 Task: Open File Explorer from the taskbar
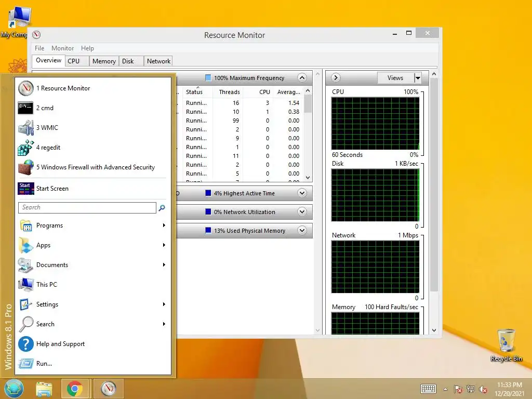[x=44, y=389]
